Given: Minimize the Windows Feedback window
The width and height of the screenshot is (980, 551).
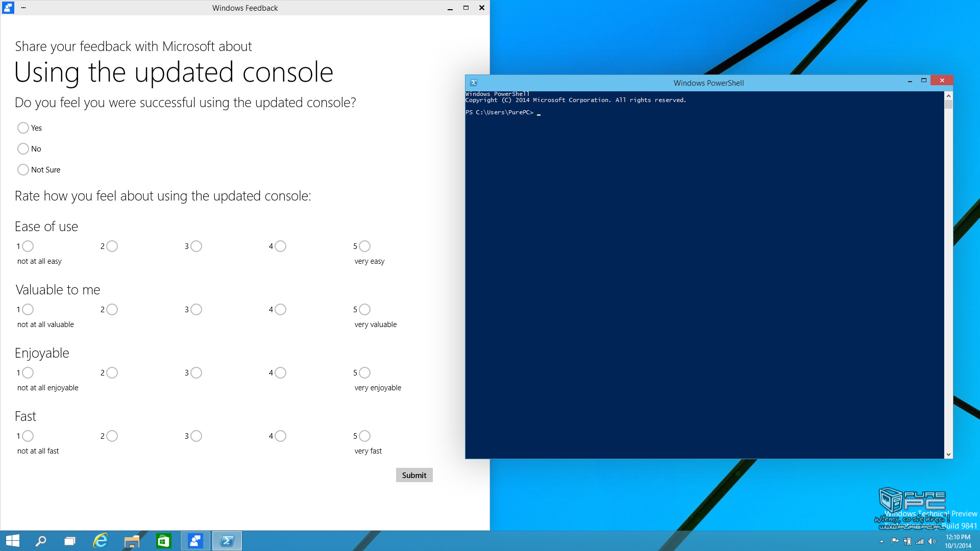Looking at the screenshot, I should [450, 8].
